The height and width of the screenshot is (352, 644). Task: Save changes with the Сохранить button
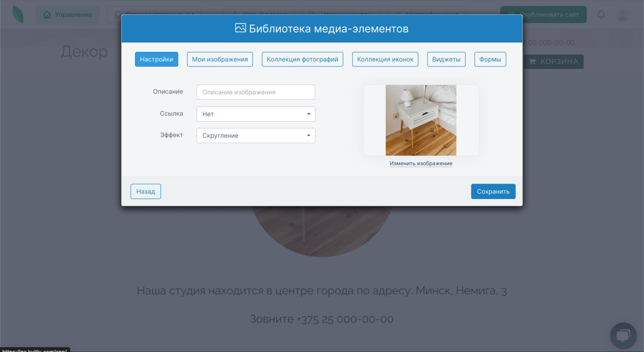[x=493, y=192]
